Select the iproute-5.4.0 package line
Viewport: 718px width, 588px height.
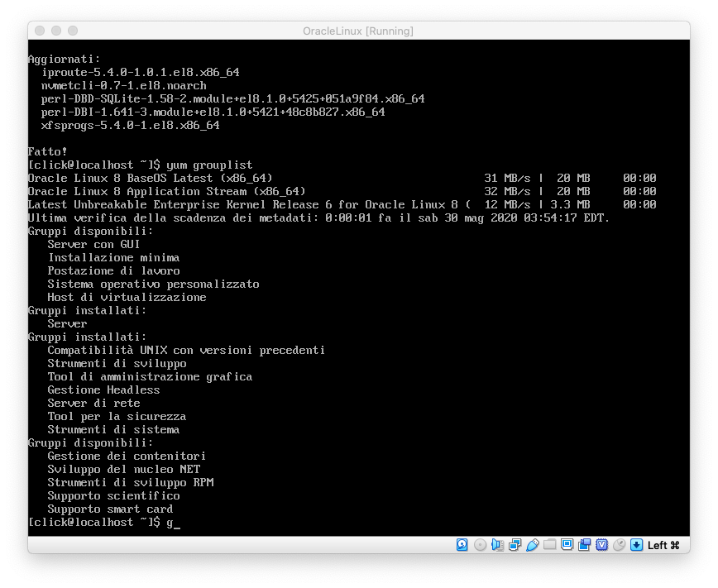(141, 72)
